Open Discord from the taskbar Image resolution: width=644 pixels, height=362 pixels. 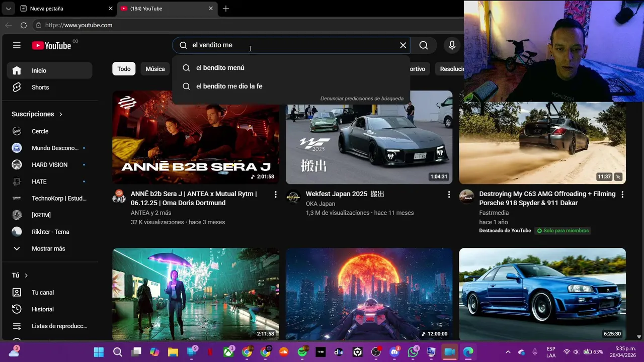(x=394, y=352)
